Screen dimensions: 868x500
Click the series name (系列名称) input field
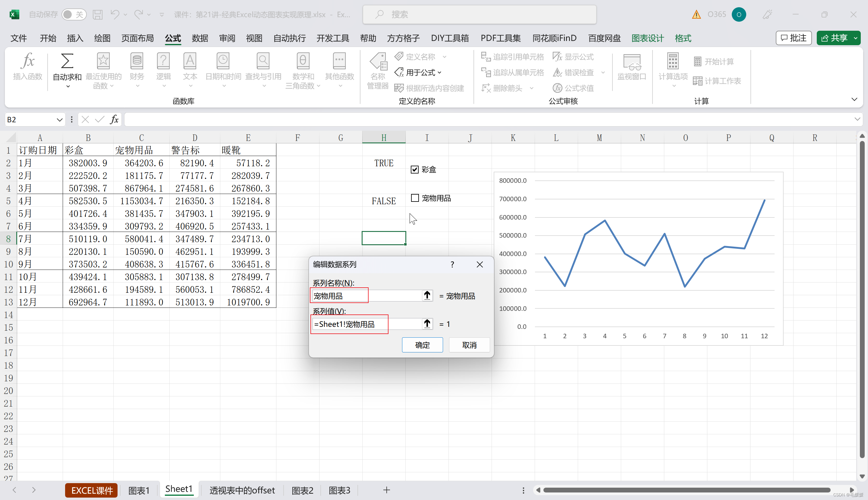367,296
